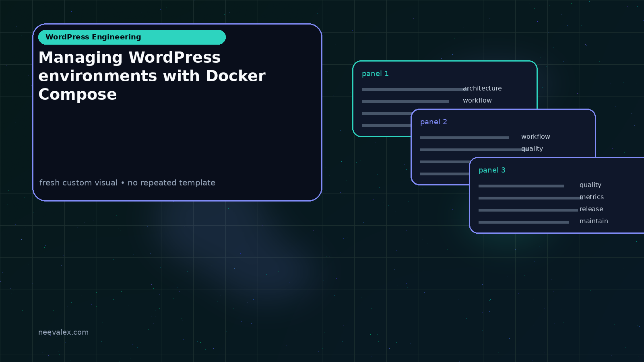Click the WordPress Engineering badge
This screenshot has height=362, width=644.
click(x=132, y=37)
